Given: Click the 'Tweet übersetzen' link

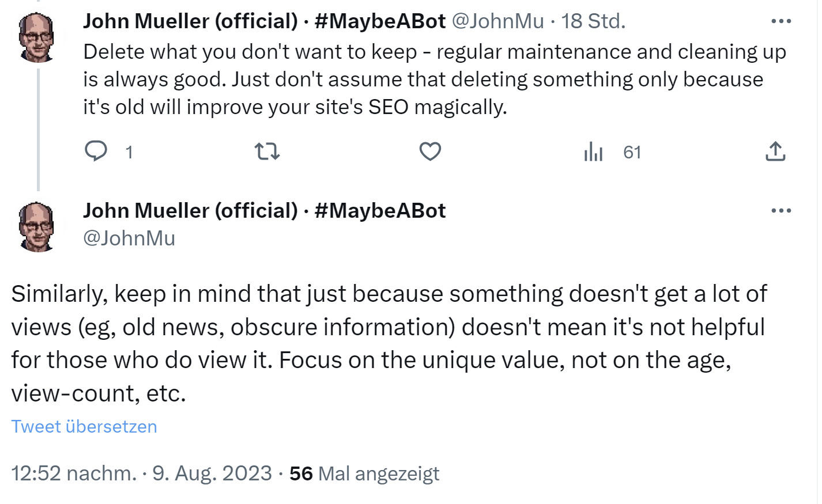Looking at the screenshot, I should click(x=84, y=426).
